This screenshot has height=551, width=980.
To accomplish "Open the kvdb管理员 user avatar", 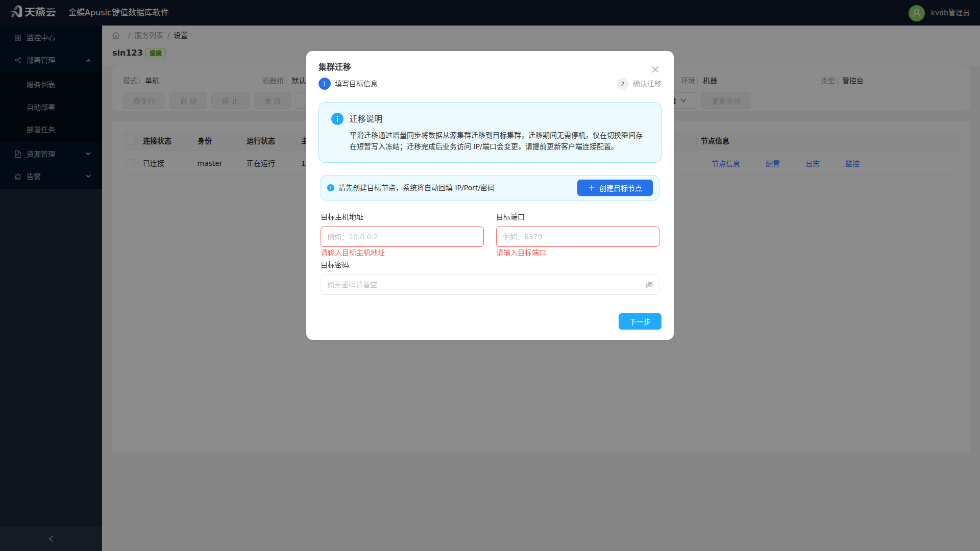I will [x=916, y=13].
